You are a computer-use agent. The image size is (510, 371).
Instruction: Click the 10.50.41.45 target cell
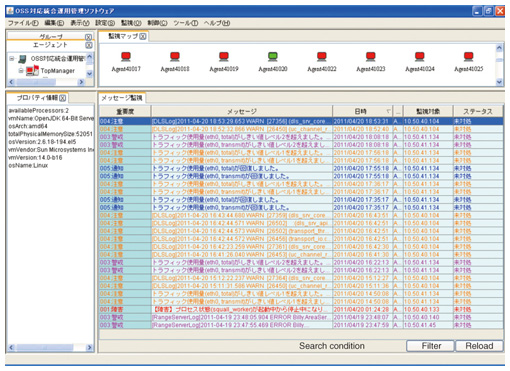[x=428, y=325]
